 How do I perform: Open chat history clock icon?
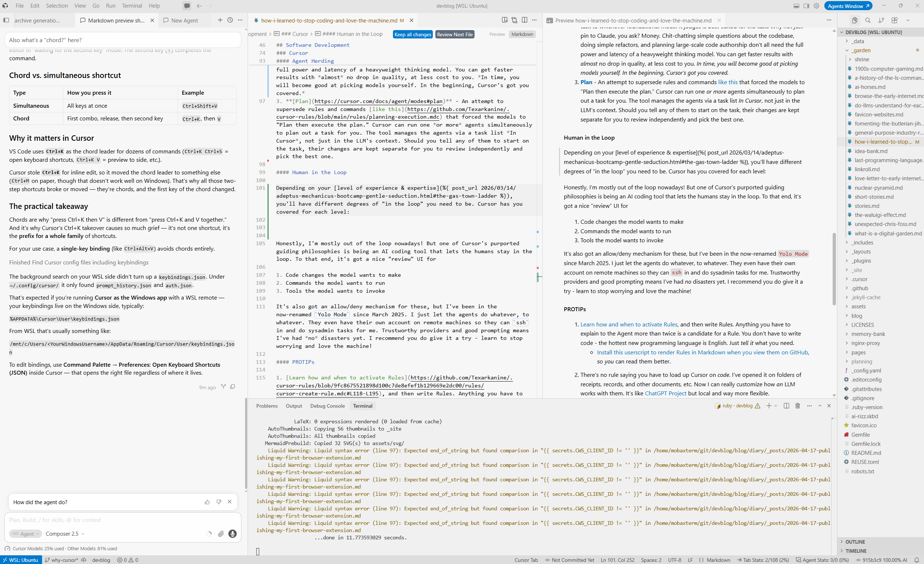tap(230, 20)
